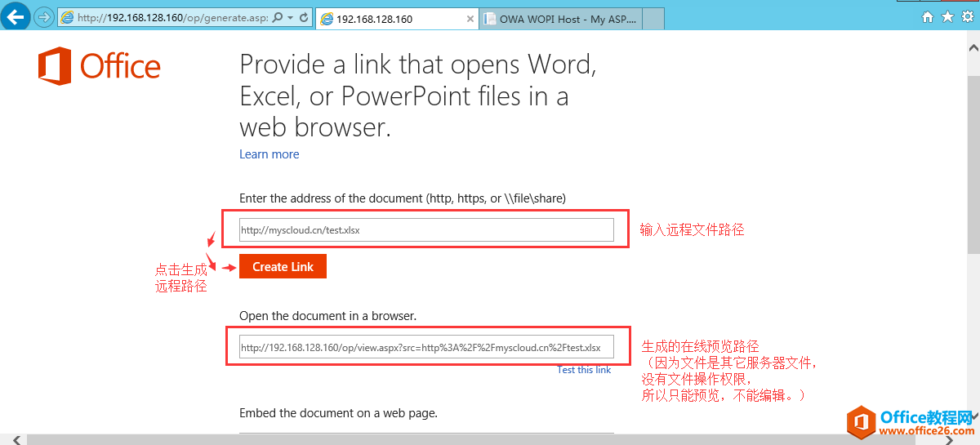Switch to the 192.168.128.160 tab
Viewport: 980px width, 445px height.
pos(398,19)
